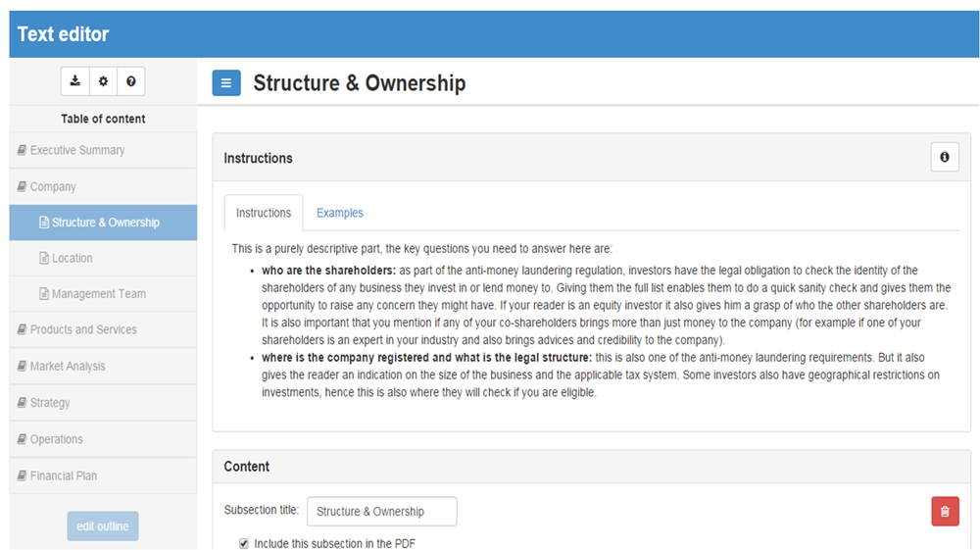980x550 pixels.
Task: Expand Market Analysis section
Action: (x=103, y=366)
